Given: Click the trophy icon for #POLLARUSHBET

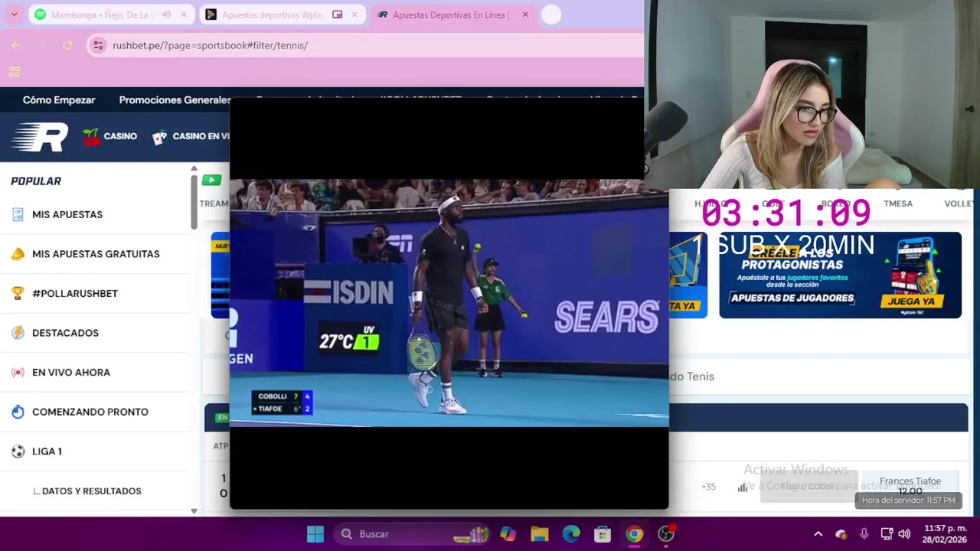Looking at the screenshot, I should (x=18, y=293).
